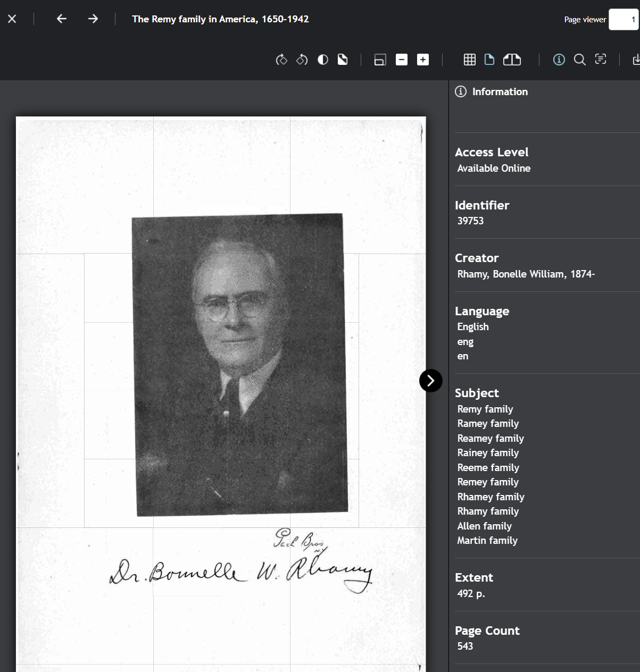640x672 pixels.
Task: Fit page to view icon
Action: [x=380, y=60]
